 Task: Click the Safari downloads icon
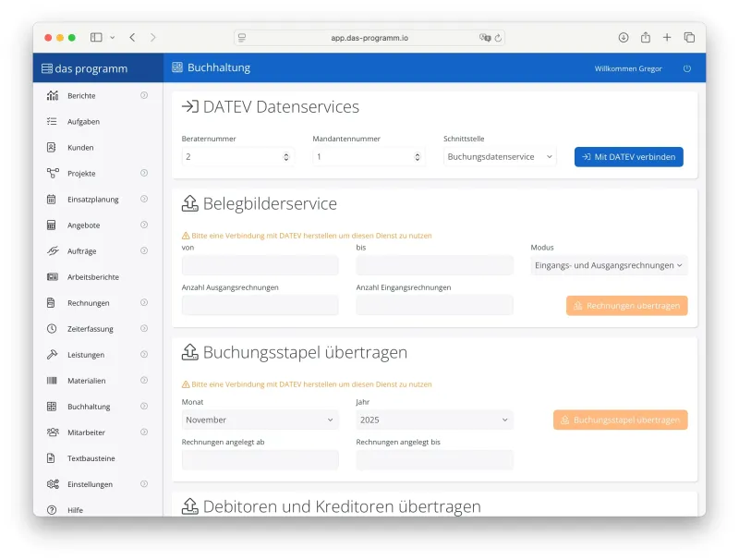(x=624, y=38)
